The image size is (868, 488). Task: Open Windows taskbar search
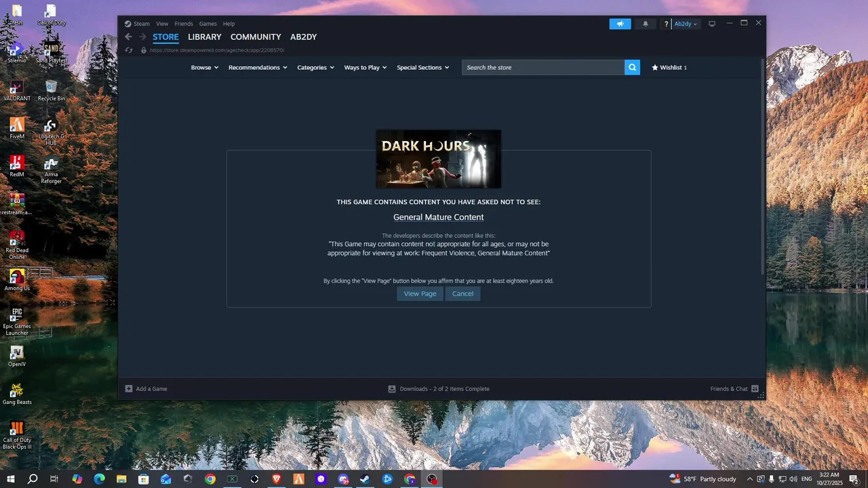coord(33,479)
